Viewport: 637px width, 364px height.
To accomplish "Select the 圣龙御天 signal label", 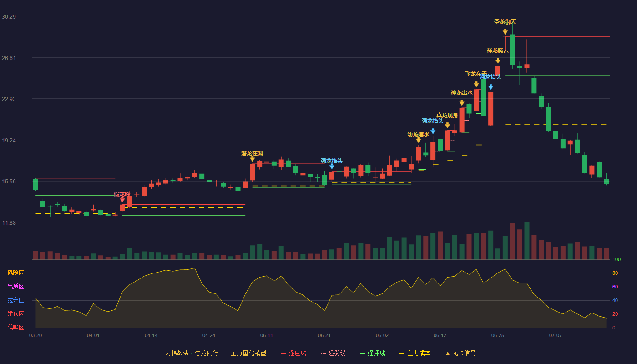I will point(505,22).
